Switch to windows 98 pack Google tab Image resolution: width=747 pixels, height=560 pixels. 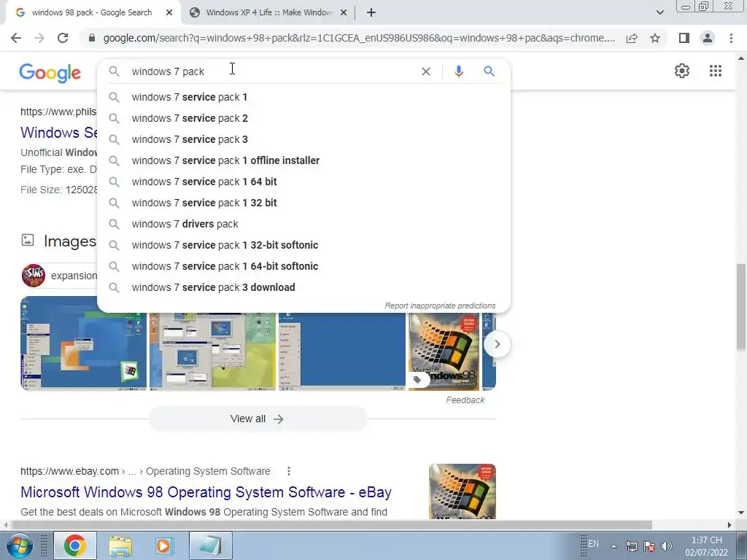coord(93,13)
